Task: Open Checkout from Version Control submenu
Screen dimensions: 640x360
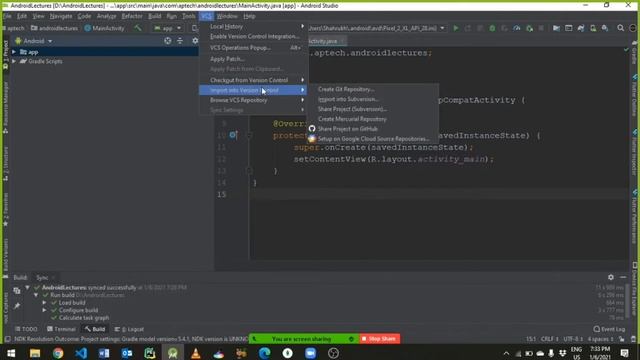Action: click(253, 80)
